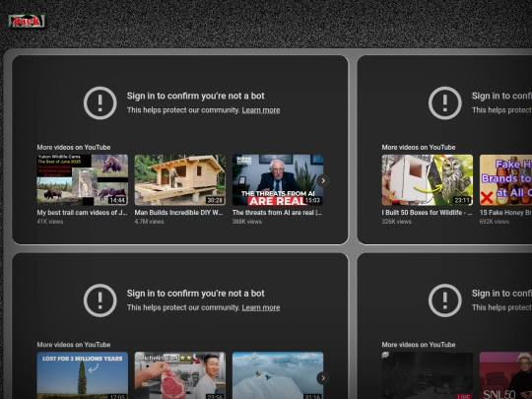The height and width of the screenshot is (399, 532).
Task: Click 'Sign in to conf' heading in bottom-right panel
Action: click(x=501, y=294)
